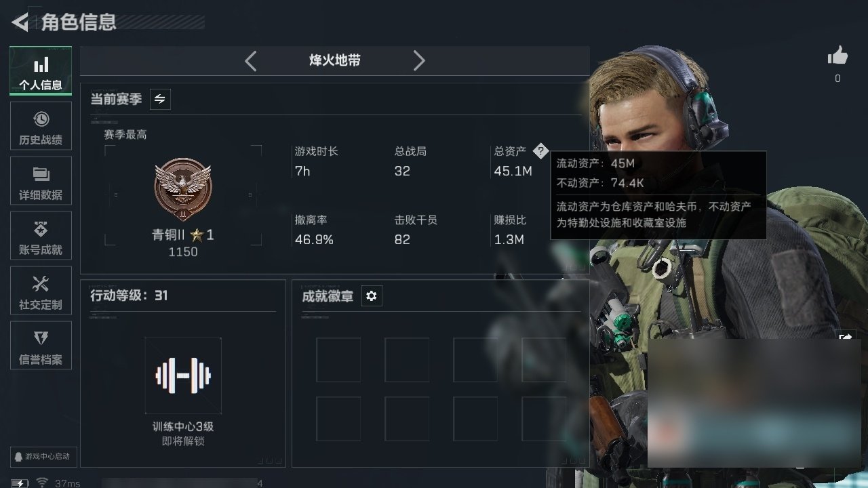Toggle the 当前赛季 season switch icon
Screen dimensions: 868x488
(x=160, y=99)
